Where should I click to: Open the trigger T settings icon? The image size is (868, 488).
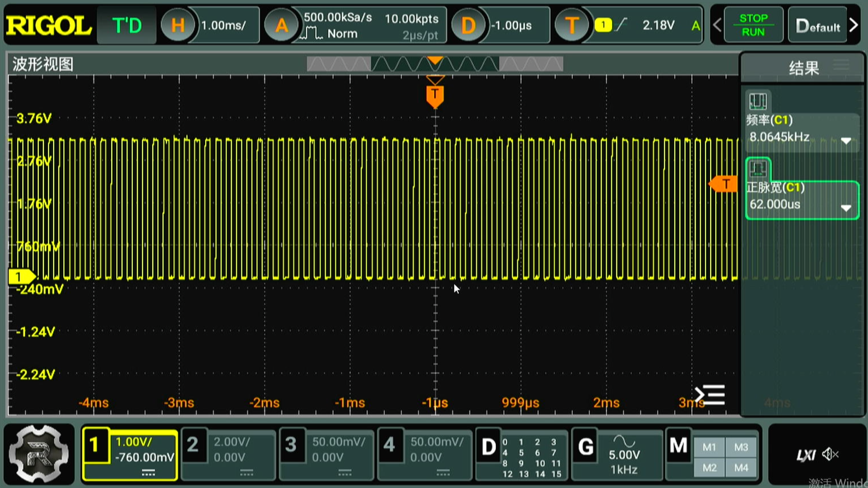coord(571,25)
